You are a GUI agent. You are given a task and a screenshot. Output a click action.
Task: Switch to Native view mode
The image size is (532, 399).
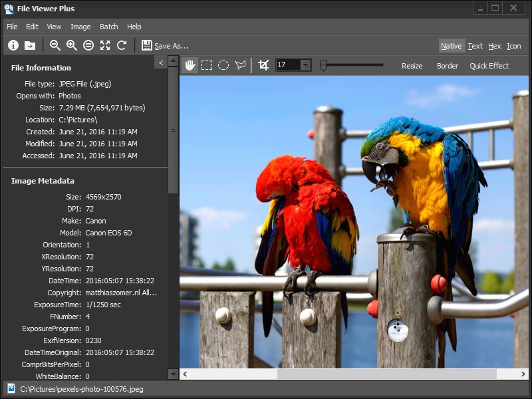pyautogui.click(x=451, y=46)
